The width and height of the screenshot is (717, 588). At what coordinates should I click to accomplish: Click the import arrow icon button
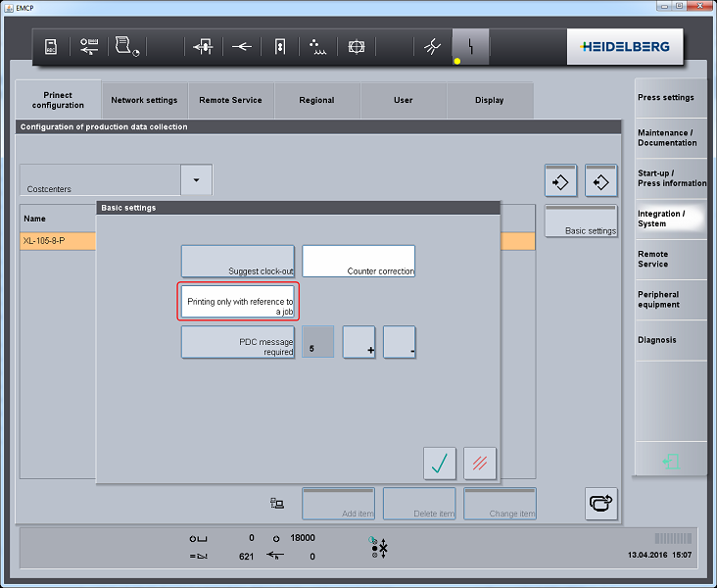point(560,181)
